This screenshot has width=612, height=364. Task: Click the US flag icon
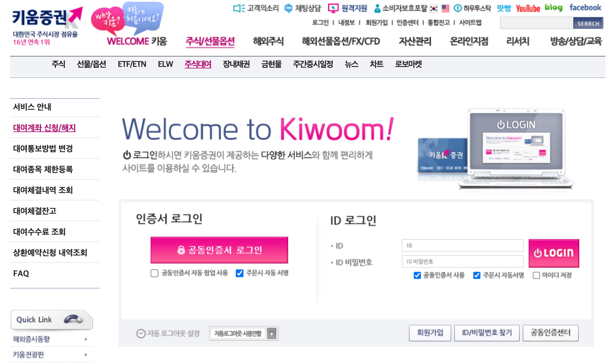pyautogui.click(x=446, y=9)
